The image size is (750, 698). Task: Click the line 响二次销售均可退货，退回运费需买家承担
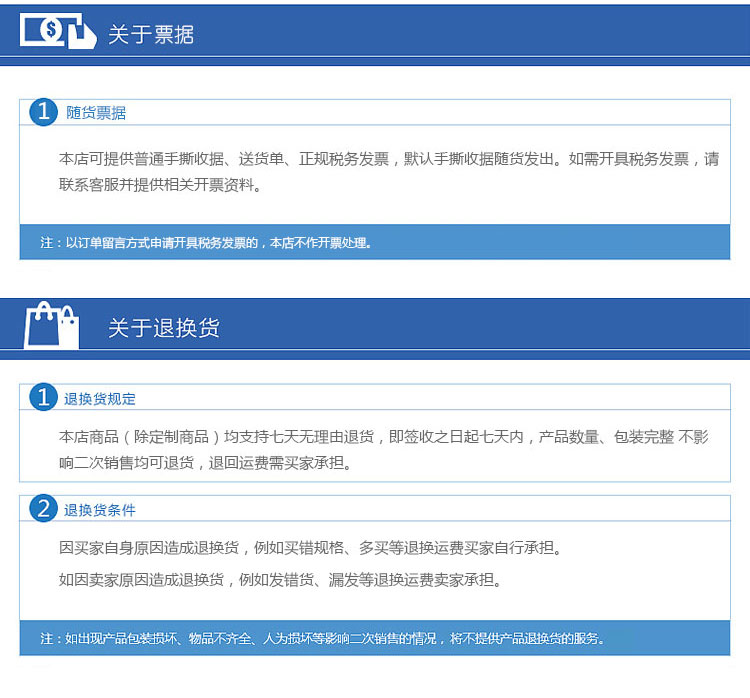pyautogui.click(x=205, y=463)
